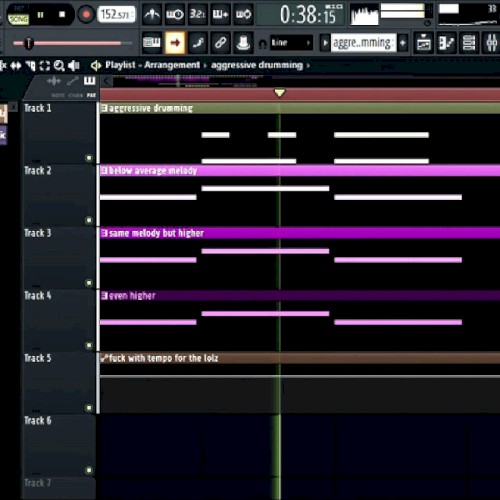Viewport: 500px width, 500px height.
Task: Mute Track 2 with its green LED
Action: [x=89, y=220]
